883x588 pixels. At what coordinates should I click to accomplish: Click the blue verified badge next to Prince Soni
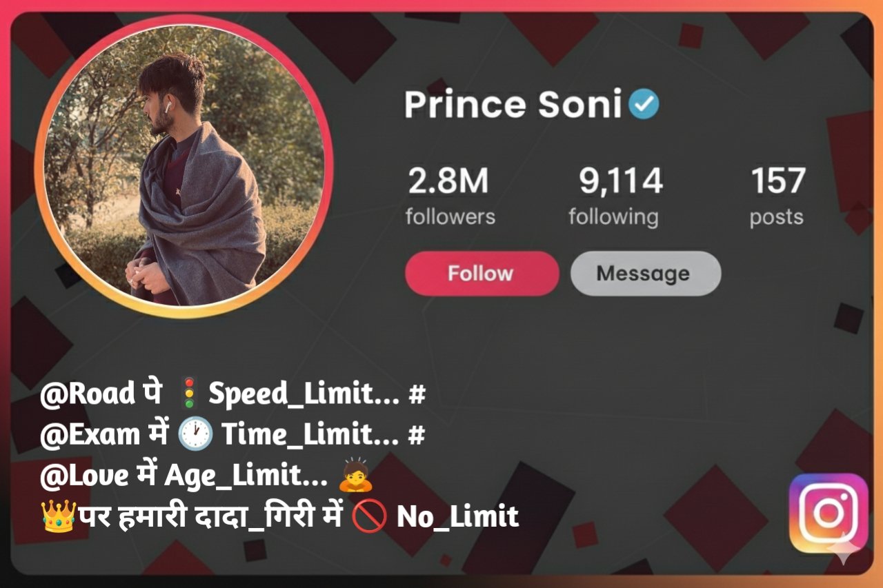coord(644,103)
